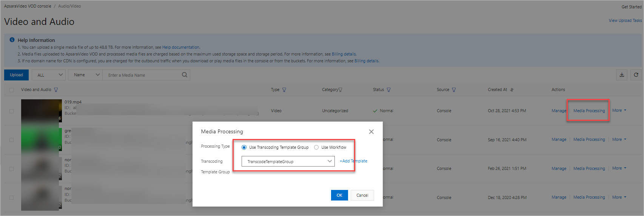The height and width of the screenshot is (216, 644).
Task: Sort by the Created At column icon
Action: click(x=512, y=90)
